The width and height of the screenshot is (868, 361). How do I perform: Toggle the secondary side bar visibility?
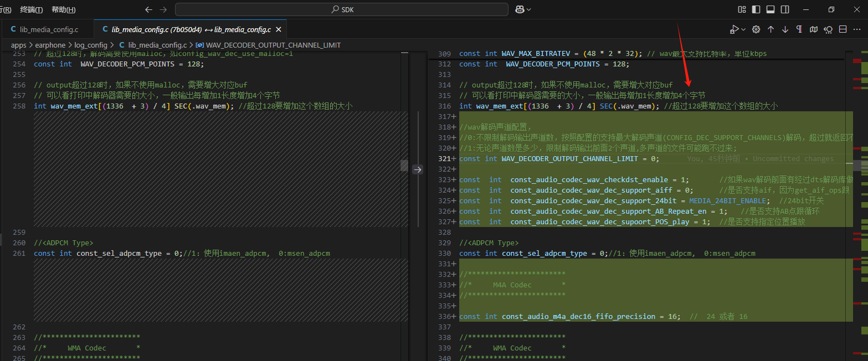pyautogui.click(x=785, y=9)
